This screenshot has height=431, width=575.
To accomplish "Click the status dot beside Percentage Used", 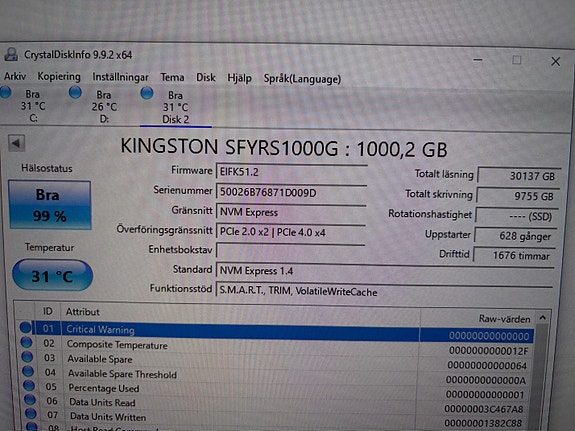I will [x=29, y=386].
